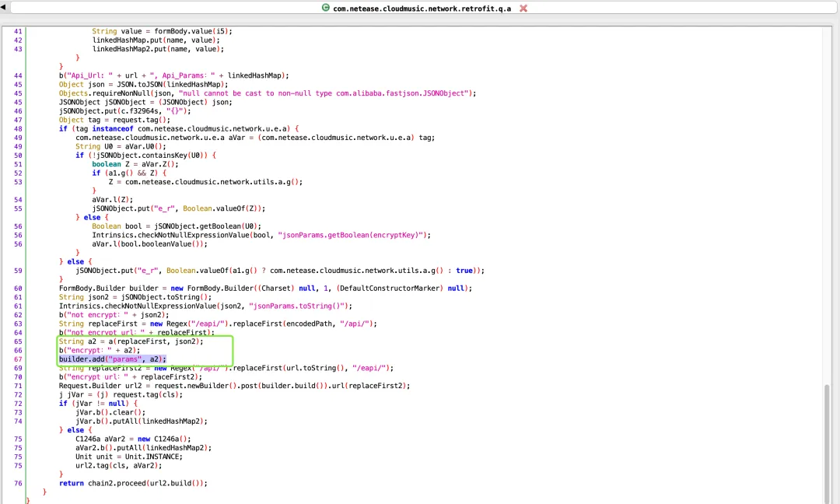Click 'String replaceFirst = new Regex("/eapi/")' line
Viewport: 840px width, 504px height.
pos(218,324)
